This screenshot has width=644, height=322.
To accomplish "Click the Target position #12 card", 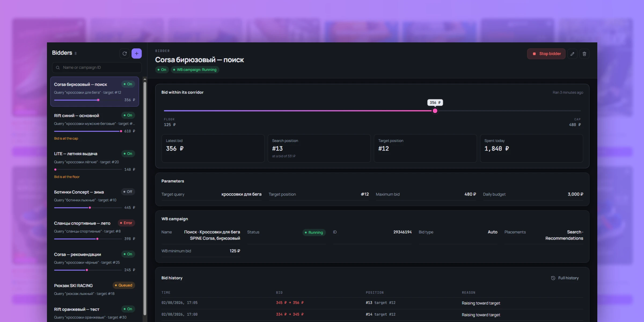I will [x=425, y=148].
